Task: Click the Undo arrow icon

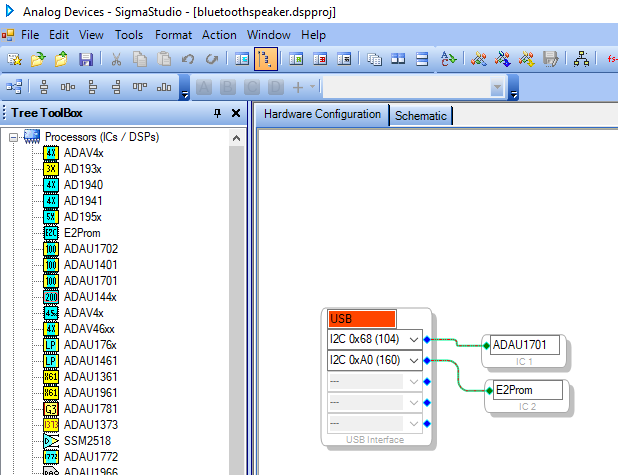Action: point(188,59)
